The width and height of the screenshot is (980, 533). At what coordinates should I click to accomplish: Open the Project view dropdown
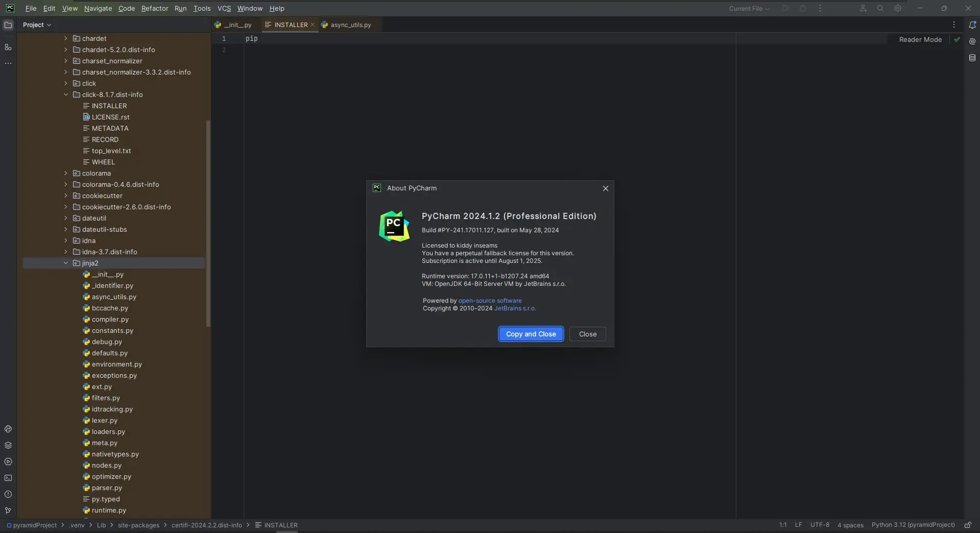tap(37, 25)
